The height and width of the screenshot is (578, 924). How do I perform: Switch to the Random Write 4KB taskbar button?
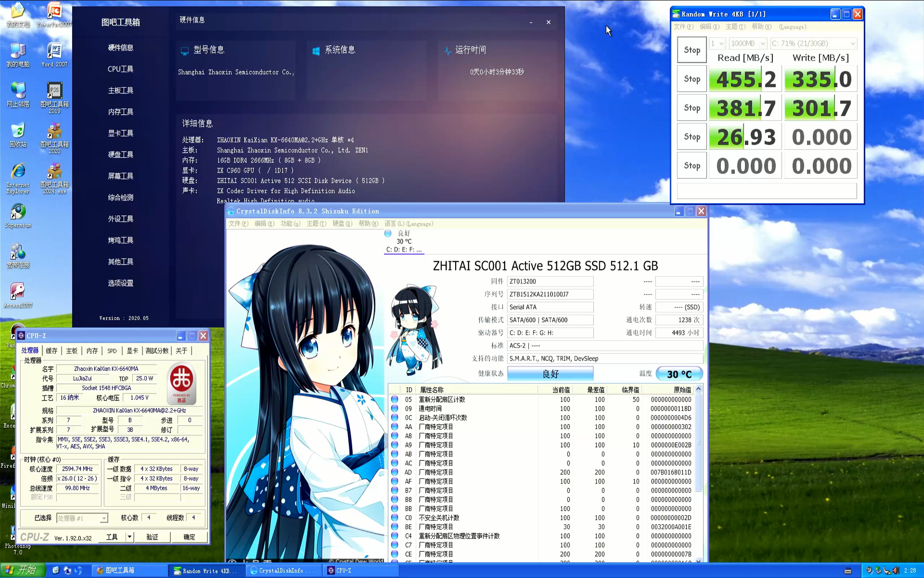[206, 570]
